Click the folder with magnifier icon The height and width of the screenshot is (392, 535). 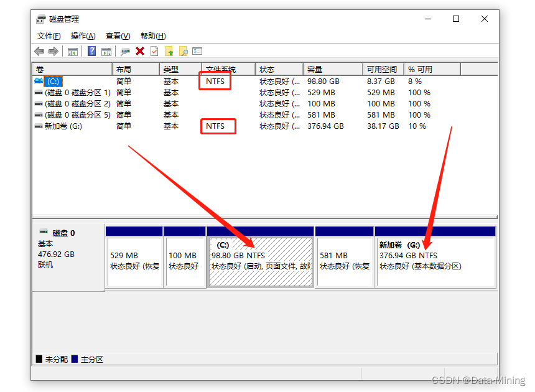[x=184, y=51]
